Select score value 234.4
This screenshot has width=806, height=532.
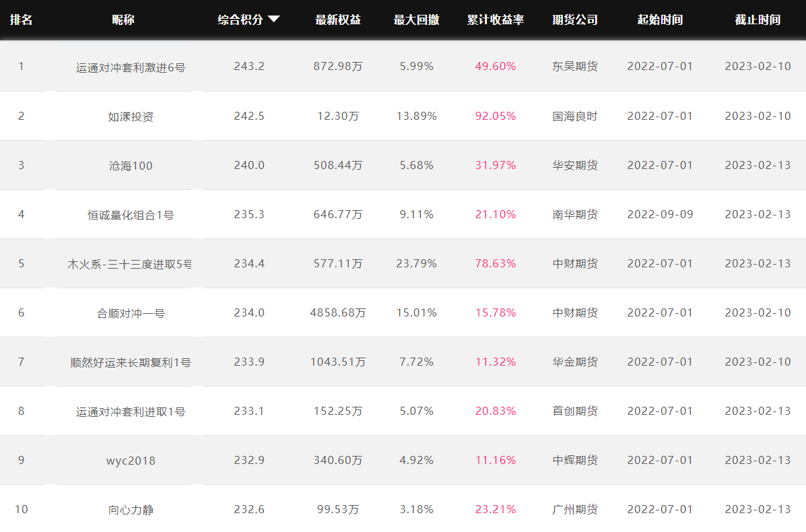pyautogui.click(x=249, y=264)
